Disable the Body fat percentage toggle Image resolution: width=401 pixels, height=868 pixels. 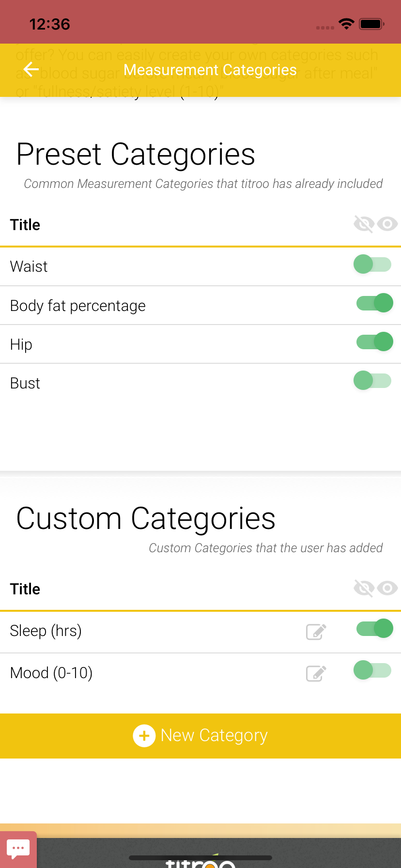(375, 303)
